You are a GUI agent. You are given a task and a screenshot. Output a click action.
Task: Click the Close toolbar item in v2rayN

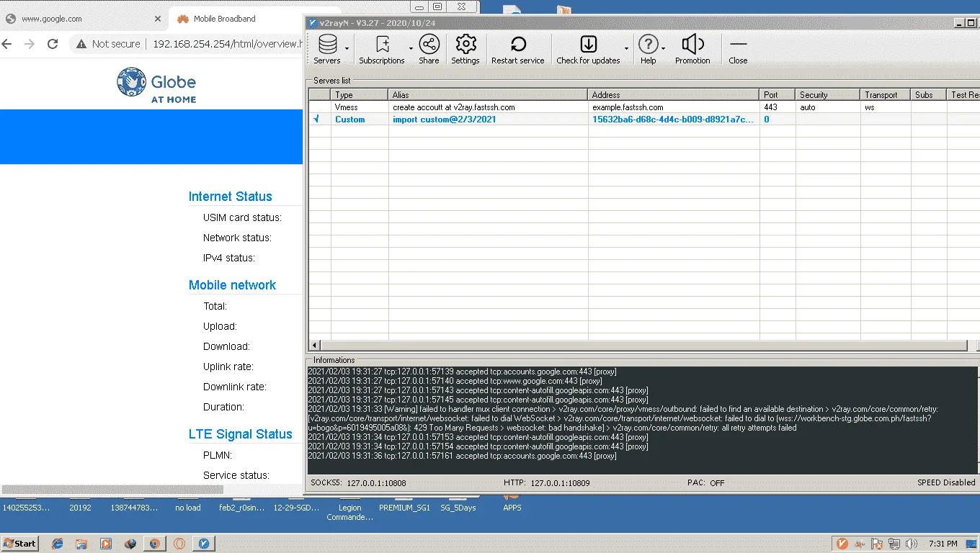738,49
